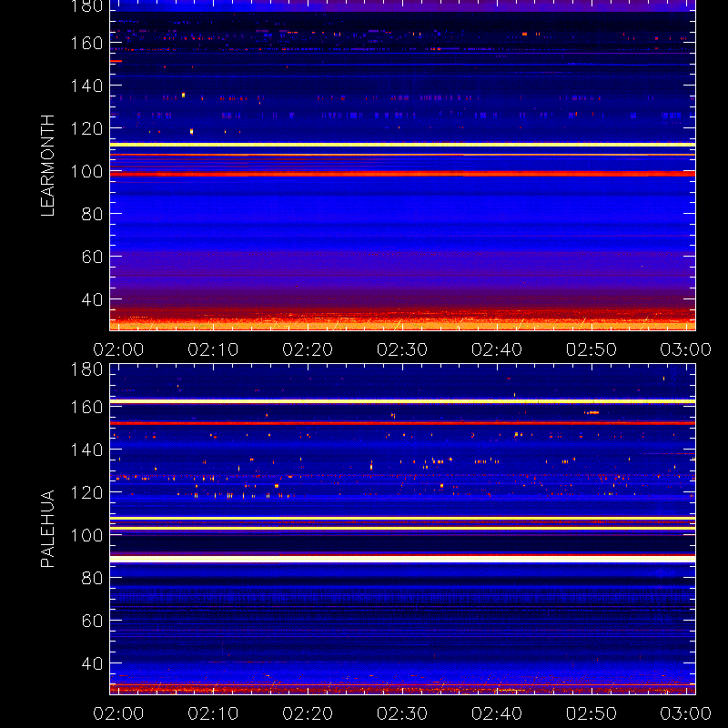This screenshot has height=728, width=728.
Task: Select the 120 tick label on Learmonth plot
Action: click(x=86, y=128)
